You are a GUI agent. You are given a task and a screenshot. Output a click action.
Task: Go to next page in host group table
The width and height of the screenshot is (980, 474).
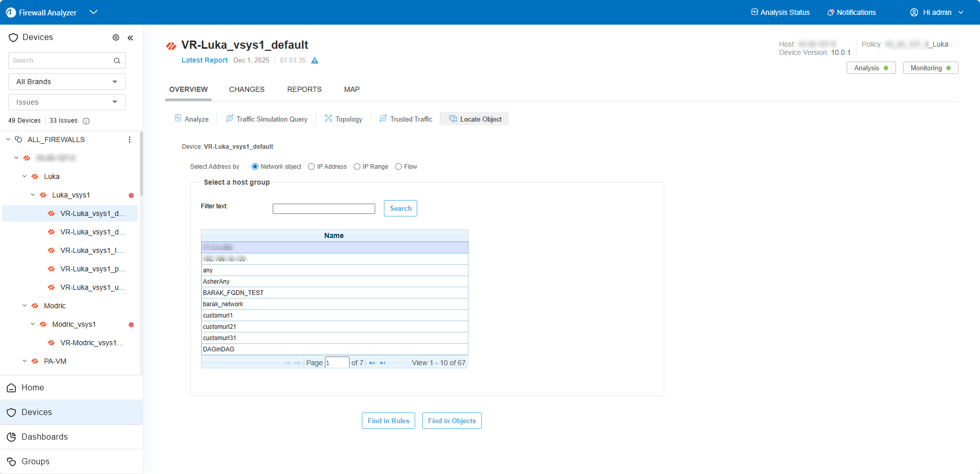click(x=372, y=363)
